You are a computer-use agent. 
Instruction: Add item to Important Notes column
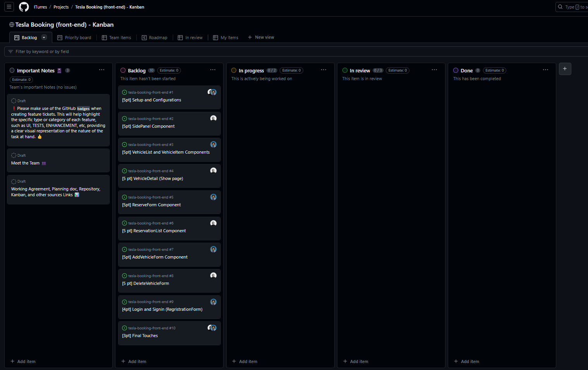(x=23, y=361)
